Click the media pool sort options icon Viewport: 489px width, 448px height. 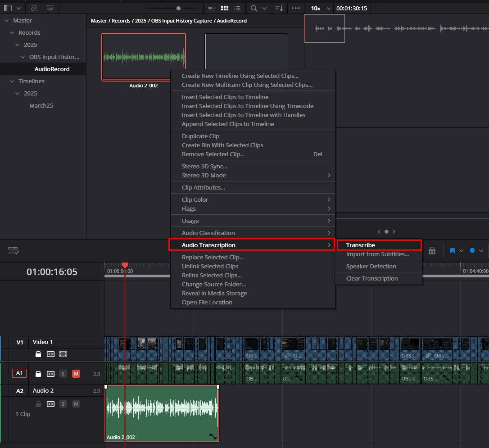tap(279, 8)
